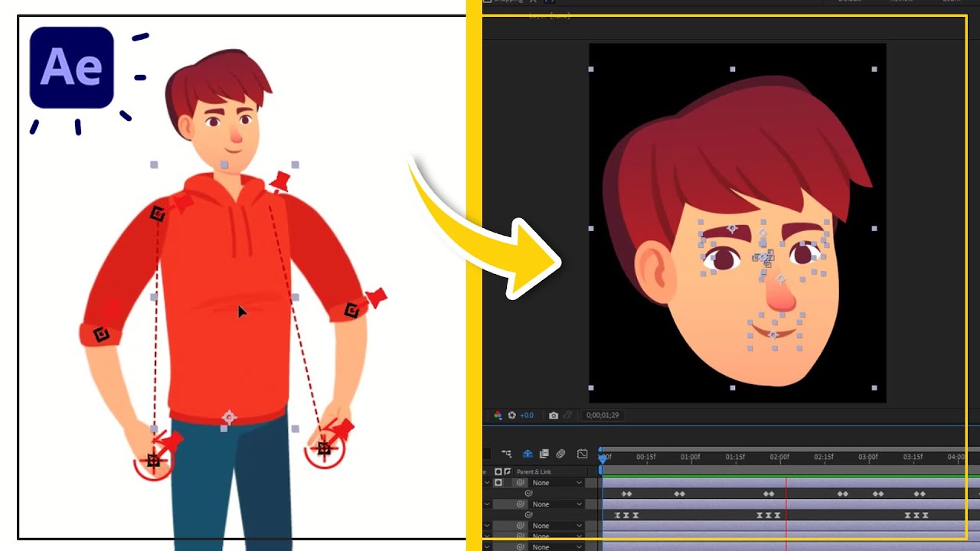
Task: Toggle the Hide Shy Layers switch
Action: [x=528, y=453]
